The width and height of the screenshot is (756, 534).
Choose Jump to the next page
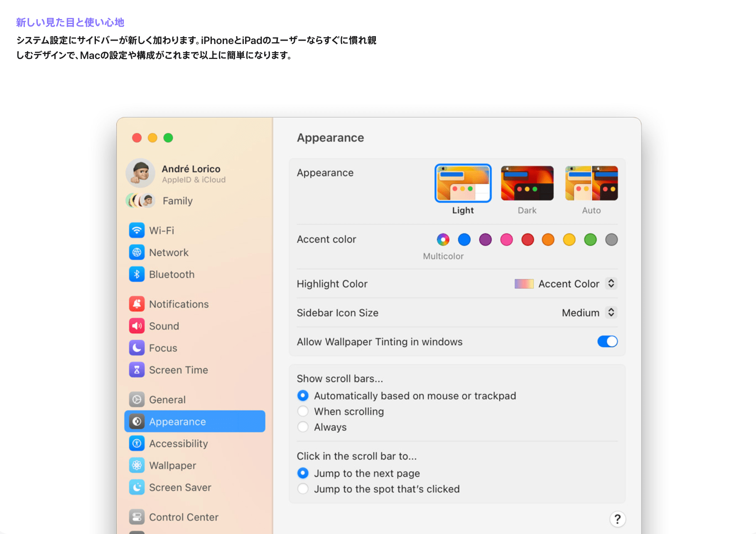303,473
